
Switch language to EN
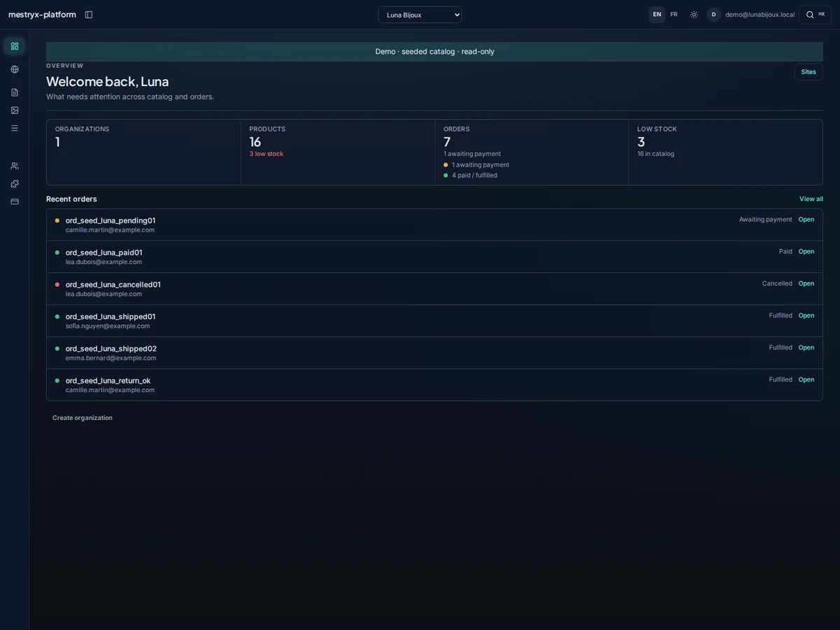(657, 15)
